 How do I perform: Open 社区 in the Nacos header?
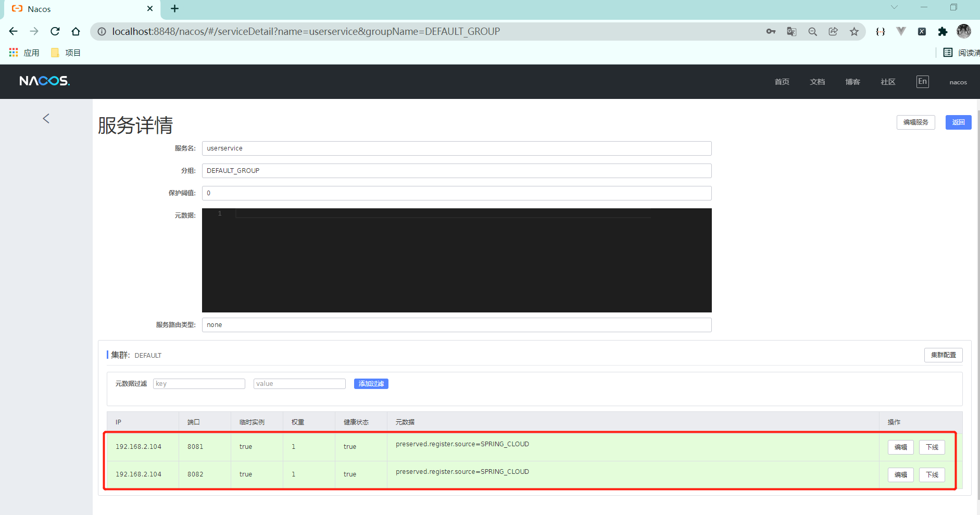888,82
